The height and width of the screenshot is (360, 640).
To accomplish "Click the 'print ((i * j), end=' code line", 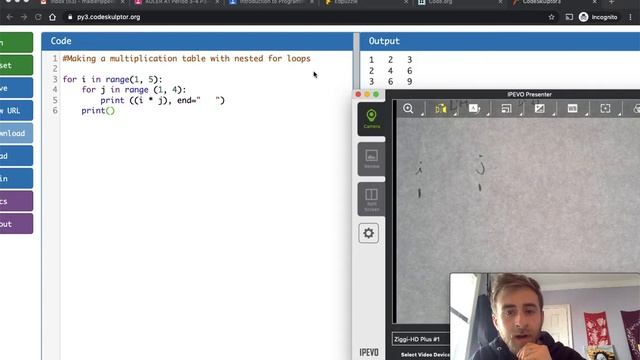I will [162, 100].
